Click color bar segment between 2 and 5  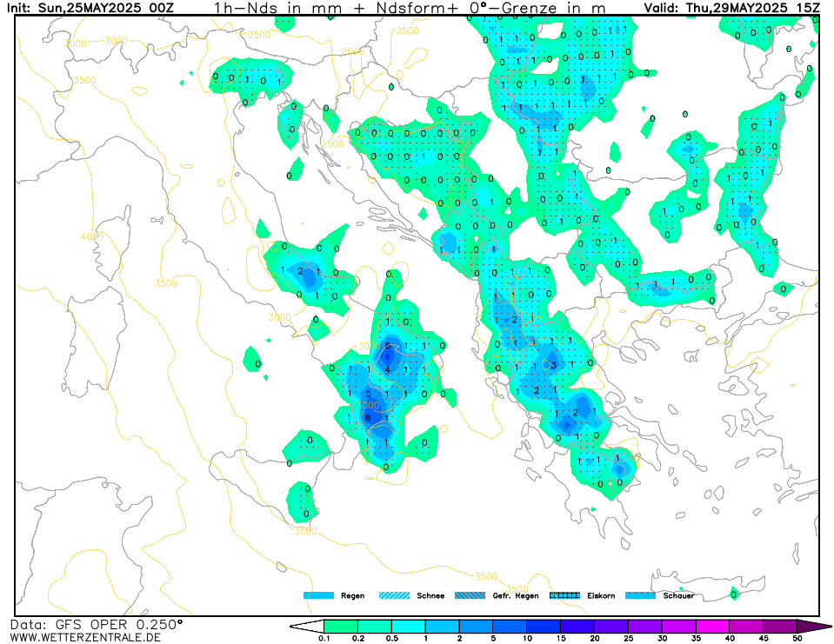476,627
